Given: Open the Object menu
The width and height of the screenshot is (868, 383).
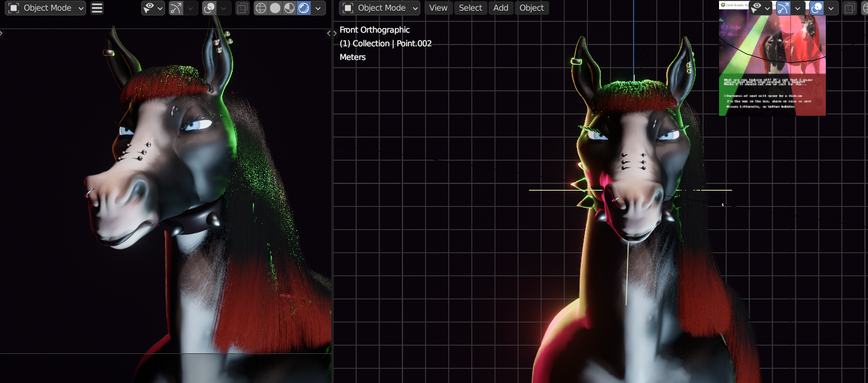Looking at the screenshot, I should [531, 8].
